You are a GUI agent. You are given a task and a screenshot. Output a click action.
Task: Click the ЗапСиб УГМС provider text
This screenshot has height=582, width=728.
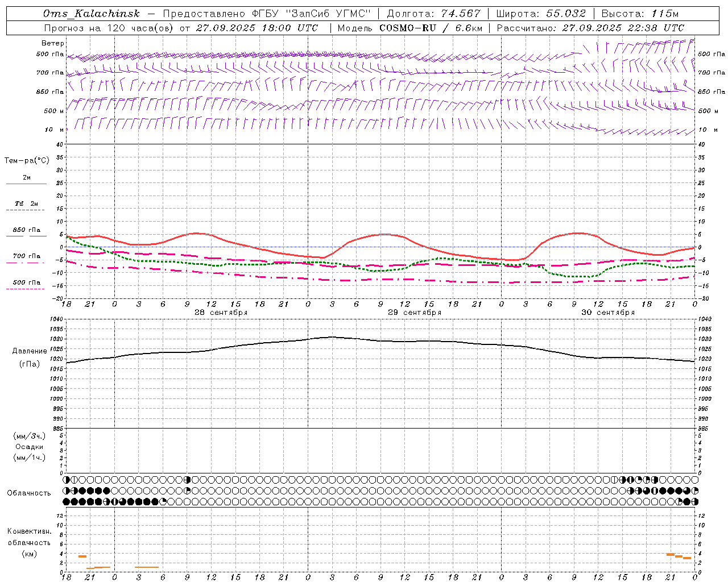(328, 14)
